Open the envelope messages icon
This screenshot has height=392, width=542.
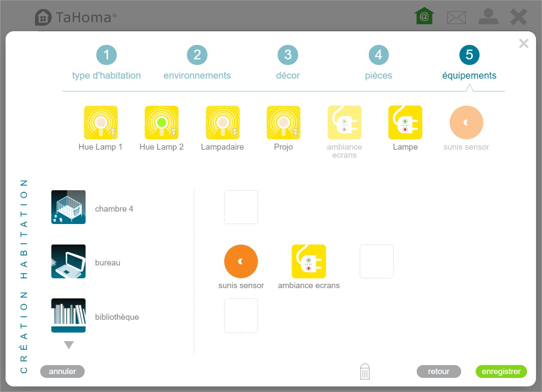[x=456, y=18]
